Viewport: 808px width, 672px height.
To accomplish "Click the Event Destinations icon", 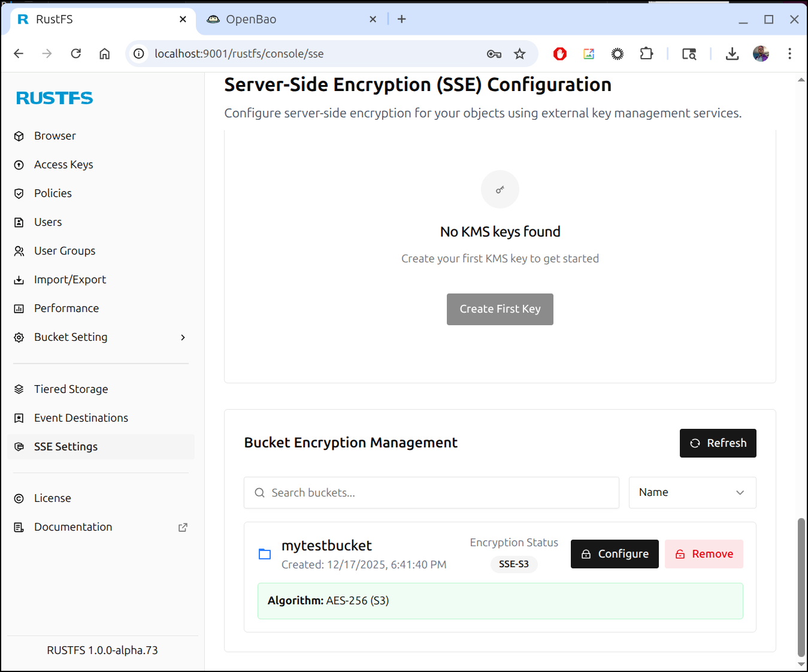I will point(19,418).
